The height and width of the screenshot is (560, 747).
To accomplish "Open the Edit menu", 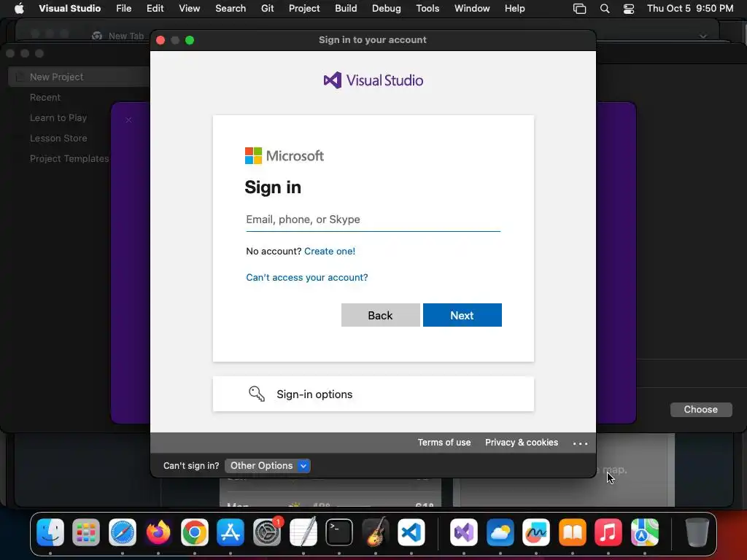I will [x=155, y=9].
